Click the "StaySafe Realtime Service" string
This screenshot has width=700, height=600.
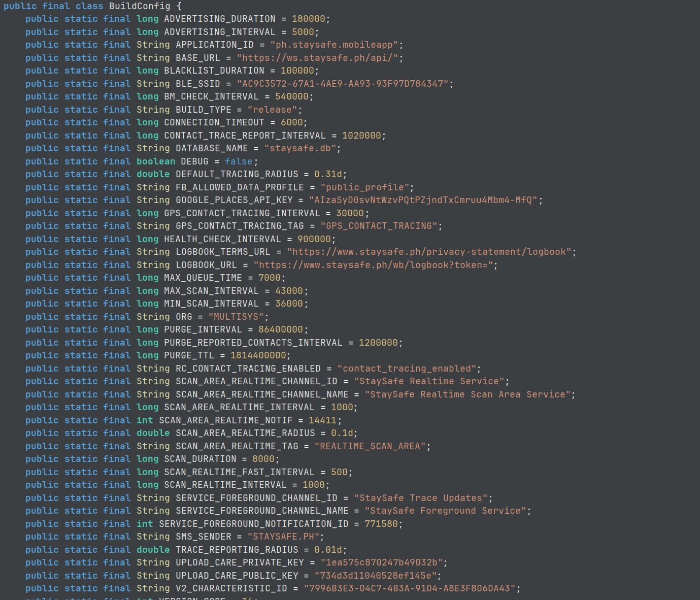[x=429, y=381]
